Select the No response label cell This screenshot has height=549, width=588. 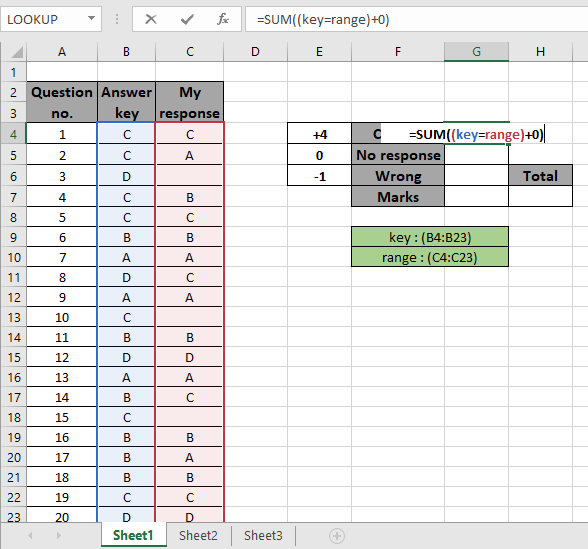point(398,154)
